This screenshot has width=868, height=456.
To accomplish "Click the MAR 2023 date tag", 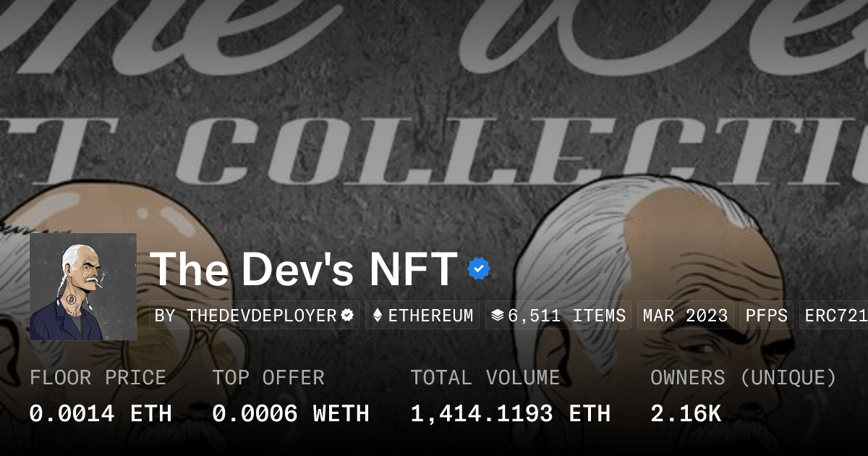I will (685, 316).
